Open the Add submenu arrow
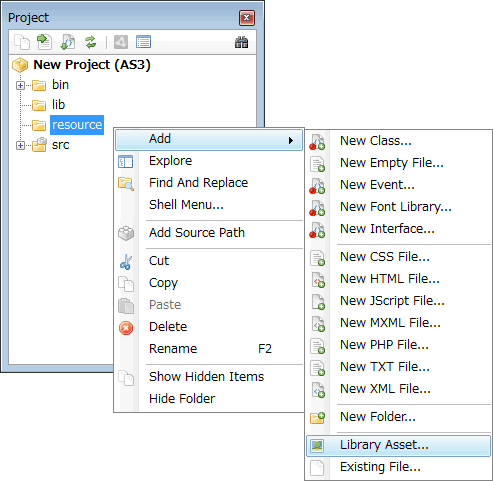 pyautogui.click(x=291, y=140)
